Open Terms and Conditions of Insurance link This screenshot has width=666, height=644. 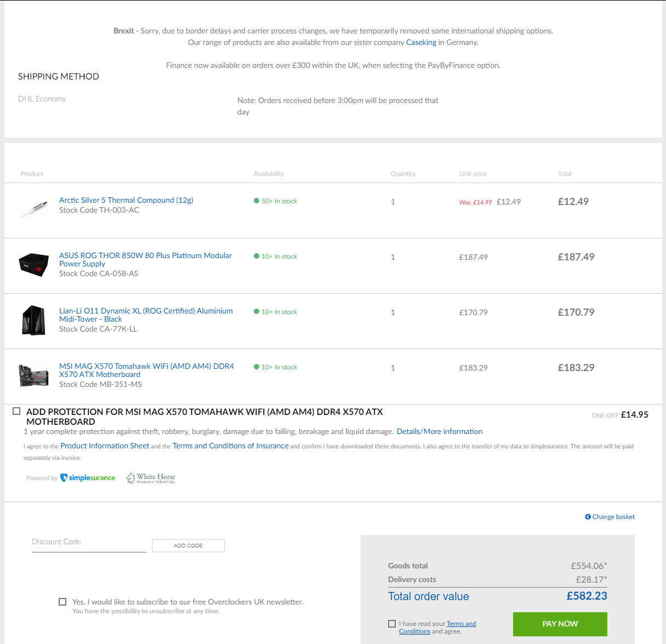click(230, 446)
